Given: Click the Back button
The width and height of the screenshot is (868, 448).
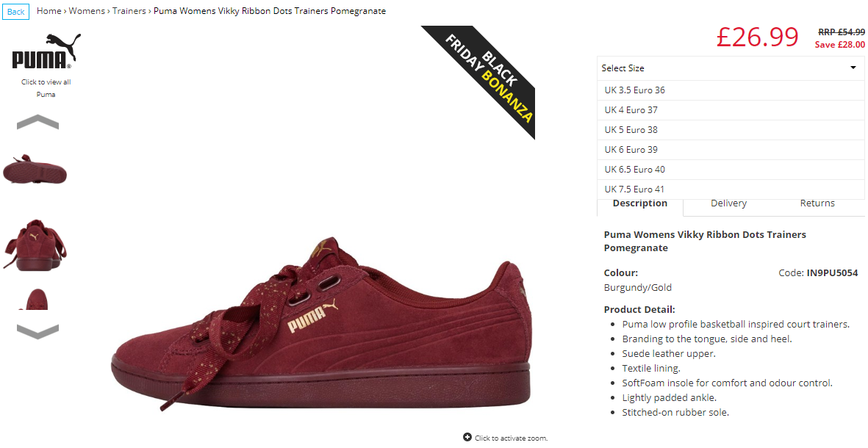Looking at the screenshot, I should coord(15,12).
